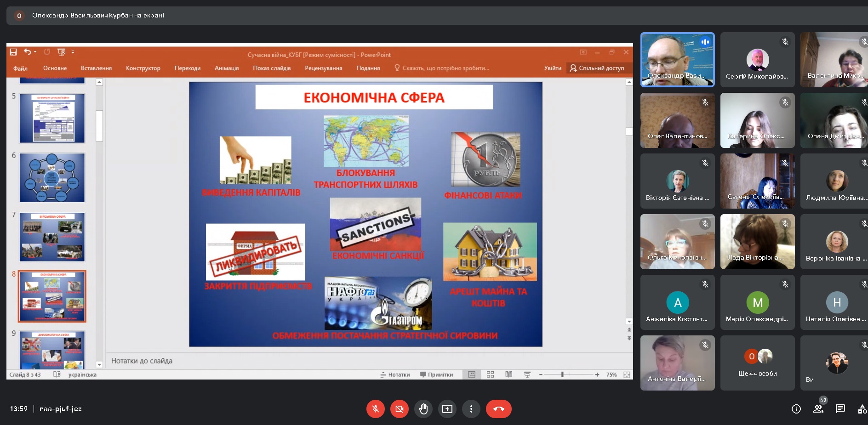This screenshot has width=868, height=425.
Task: Open the meeting details info icon
Action: pos(796,409)
